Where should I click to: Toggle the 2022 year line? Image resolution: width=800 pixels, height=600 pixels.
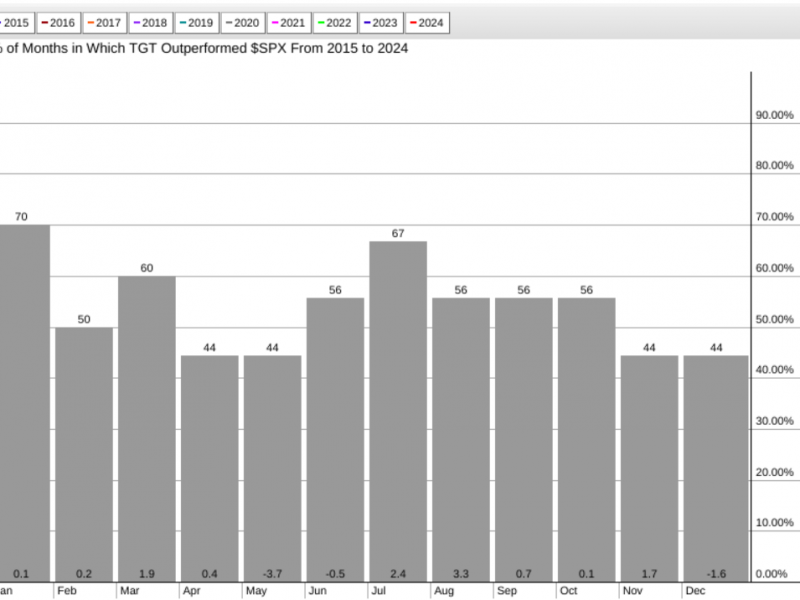tap(335, 23)
